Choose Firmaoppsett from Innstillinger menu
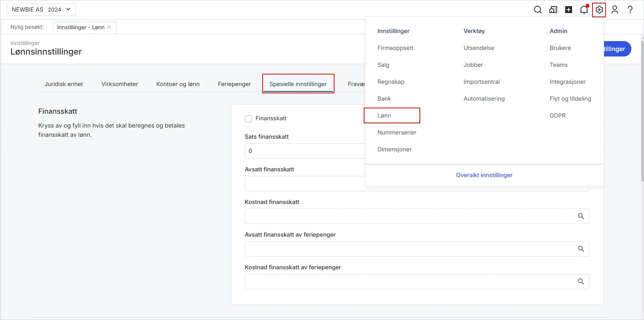 (x=395, y=48)
